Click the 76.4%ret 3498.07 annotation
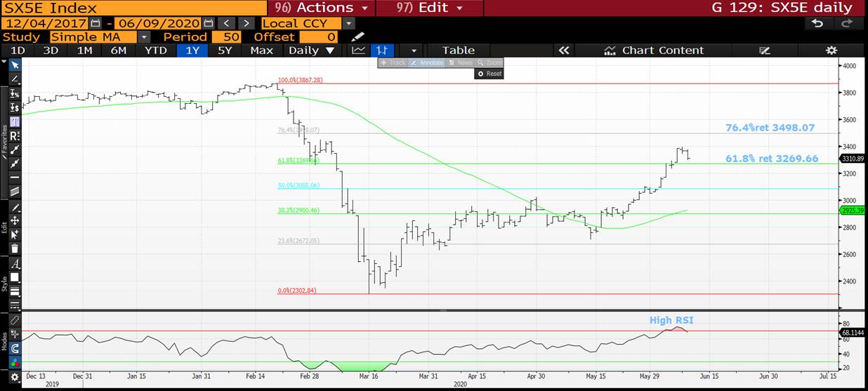The width and height of the screenshot is (868, 391). (770, 128)
